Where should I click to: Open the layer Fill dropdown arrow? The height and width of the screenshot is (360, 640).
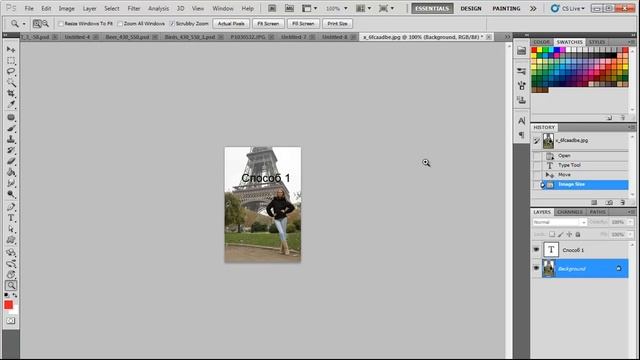point(631,234)
